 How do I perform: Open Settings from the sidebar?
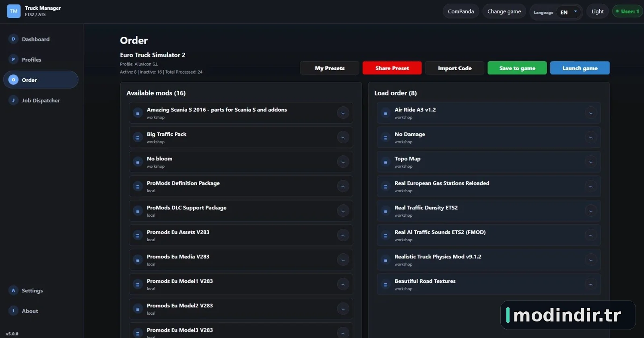(41, 290)
